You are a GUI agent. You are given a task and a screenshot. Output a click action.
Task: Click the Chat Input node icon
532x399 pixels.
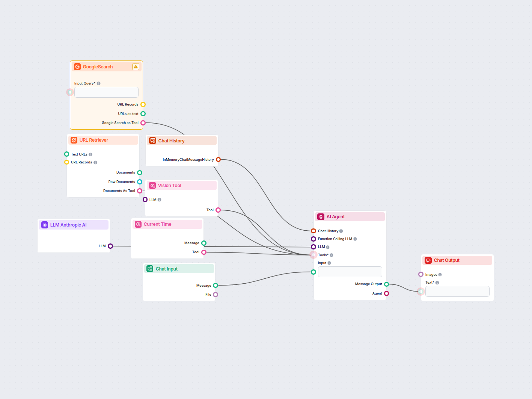tap(150, 269)
